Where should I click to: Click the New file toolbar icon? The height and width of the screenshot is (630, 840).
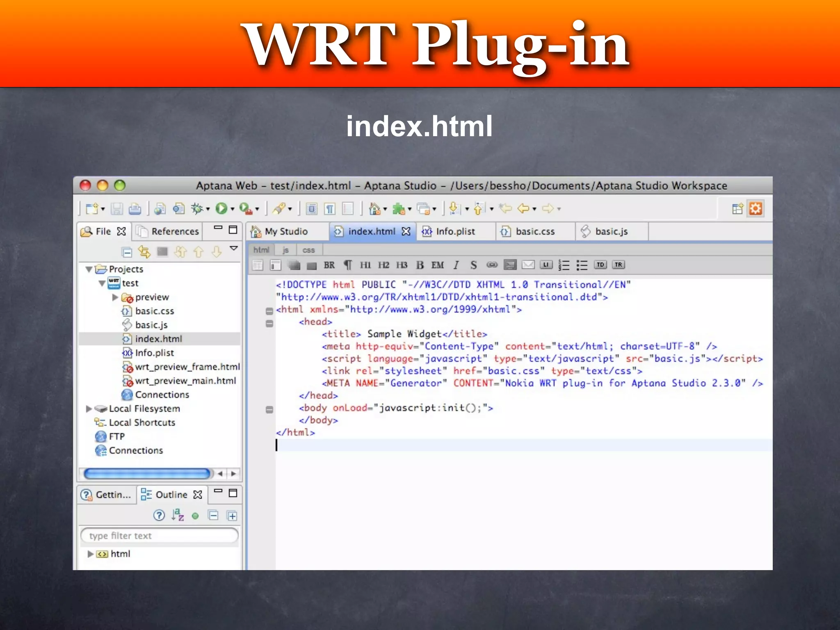92,209
